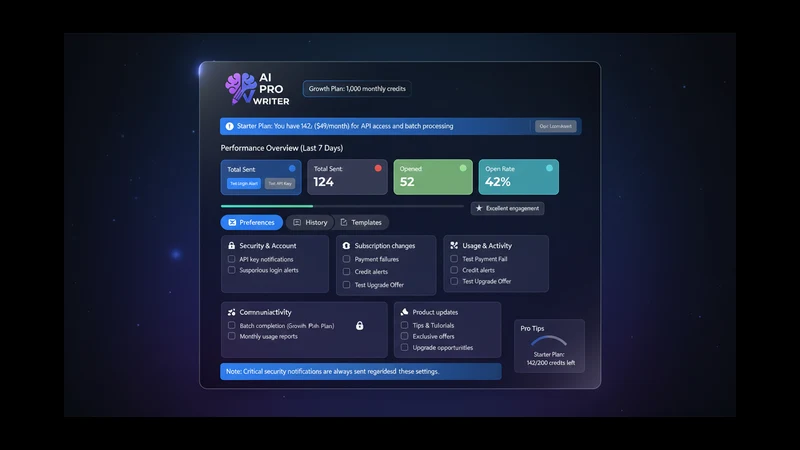Click the Security & Account heading text
800x450 pixels.
[268, 245]
